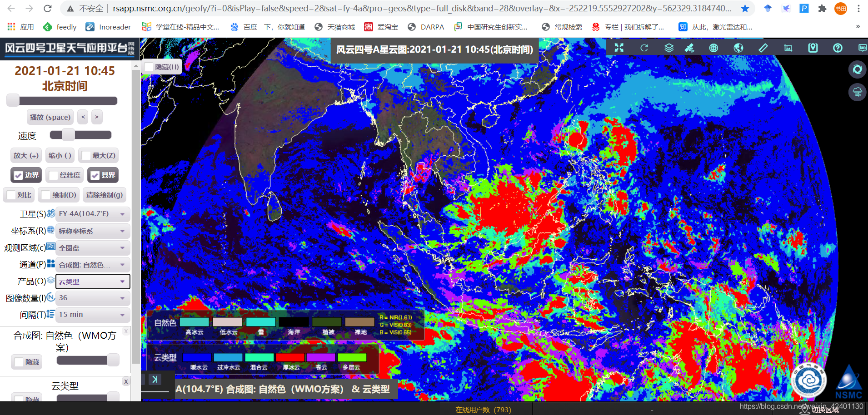The height and width of the screenshot is (415, 868).
Task: Open the 常规检索 bookmark
Action: (562, 27)
